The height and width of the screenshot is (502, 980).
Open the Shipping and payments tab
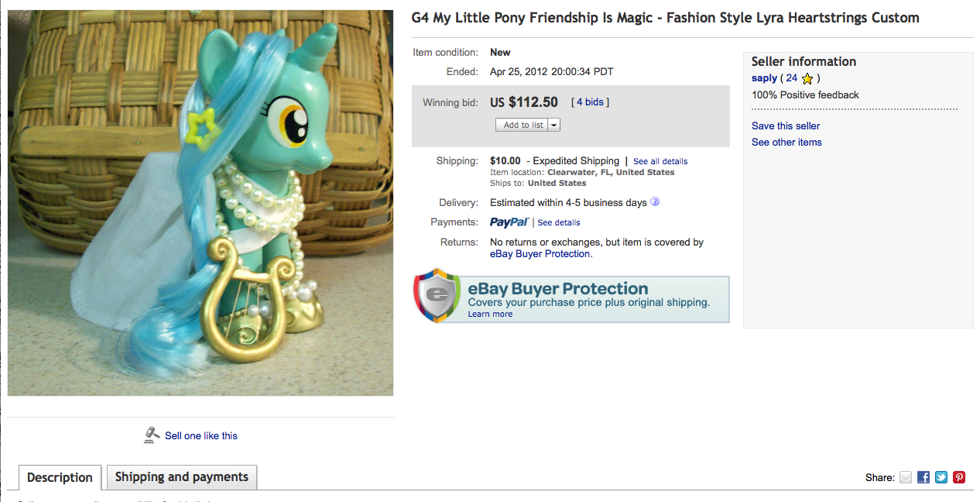(182, 477)
